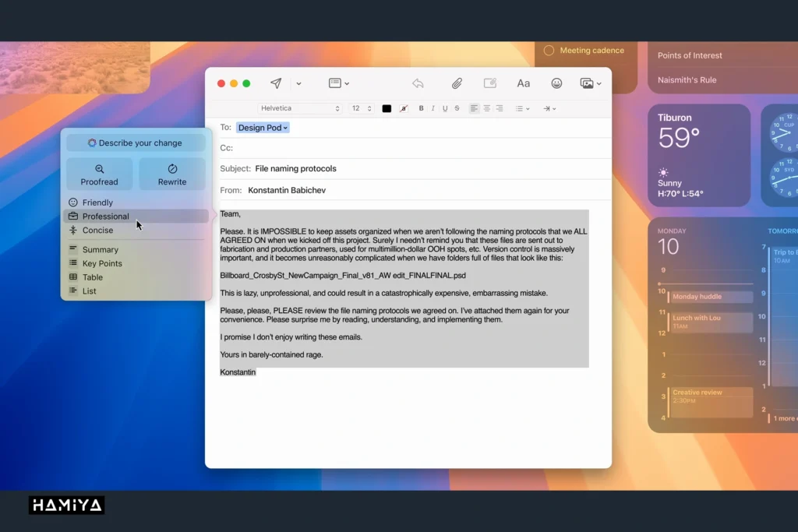The height and width of the screenshot is (532, 798).
Task: Click the Proofread button
Action: pyautogui.click(x=100, y=174)
